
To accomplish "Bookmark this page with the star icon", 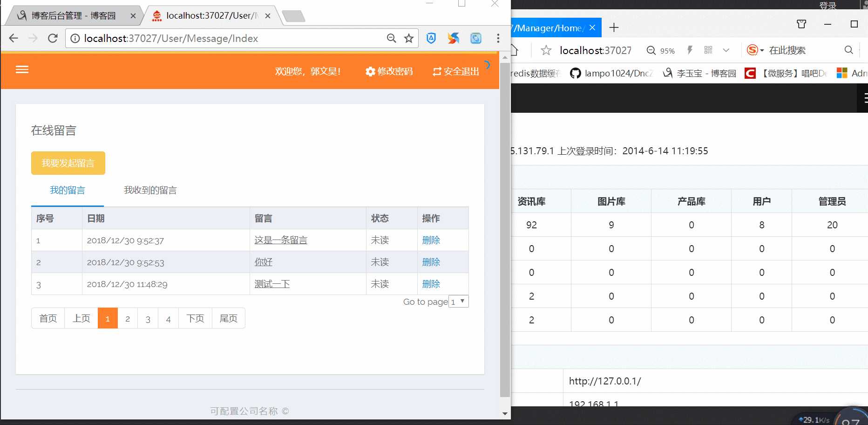I will click(409, 38).
